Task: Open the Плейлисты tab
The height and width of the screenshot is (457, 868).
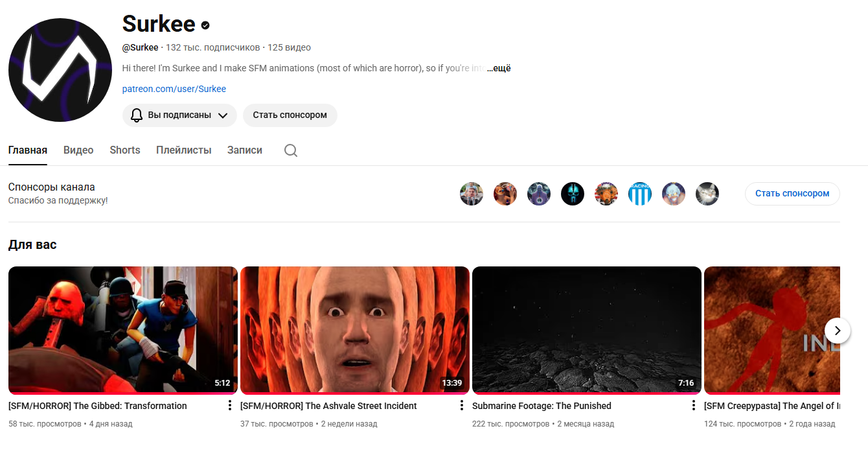Action: [184, 150]
